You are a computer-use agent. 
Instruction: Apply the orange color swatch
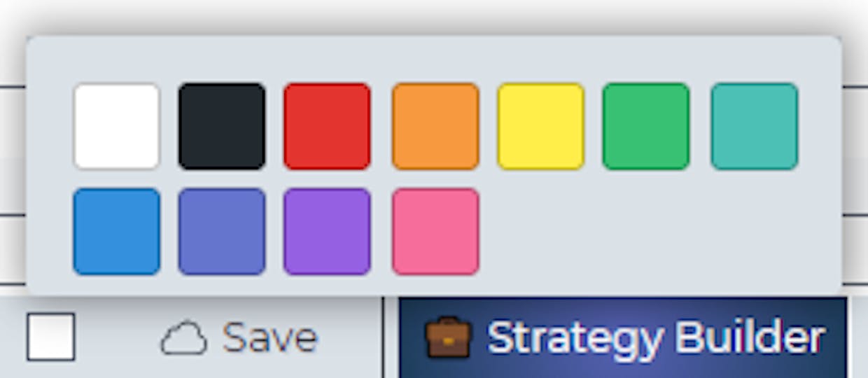[435, 127]
